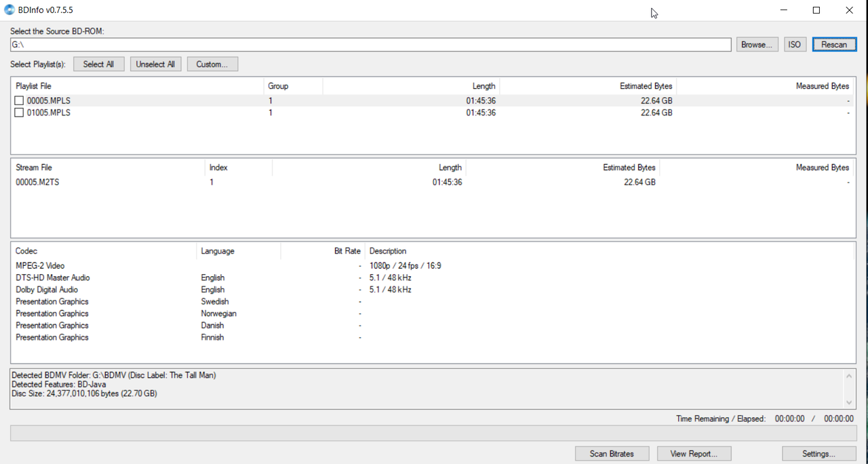The height and width of the screenshot is (464, 868).
Task: Click the Index column header
Action: click(239, 168)
